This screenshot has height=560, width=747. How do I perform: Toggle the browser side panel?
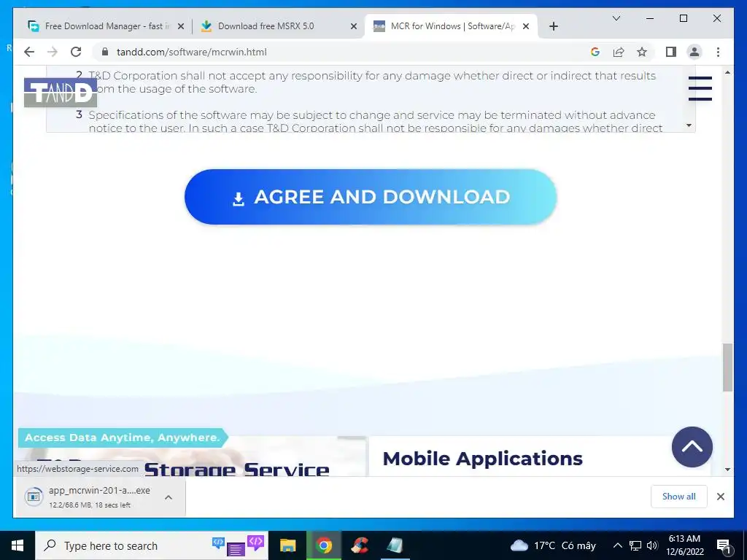(671, 52)
